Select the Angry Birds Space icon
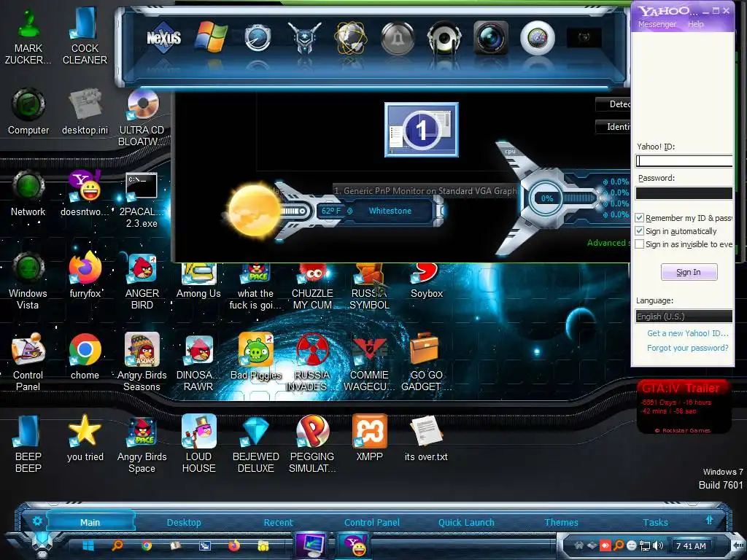Screen dimensions: 747x560 [142, 444]
